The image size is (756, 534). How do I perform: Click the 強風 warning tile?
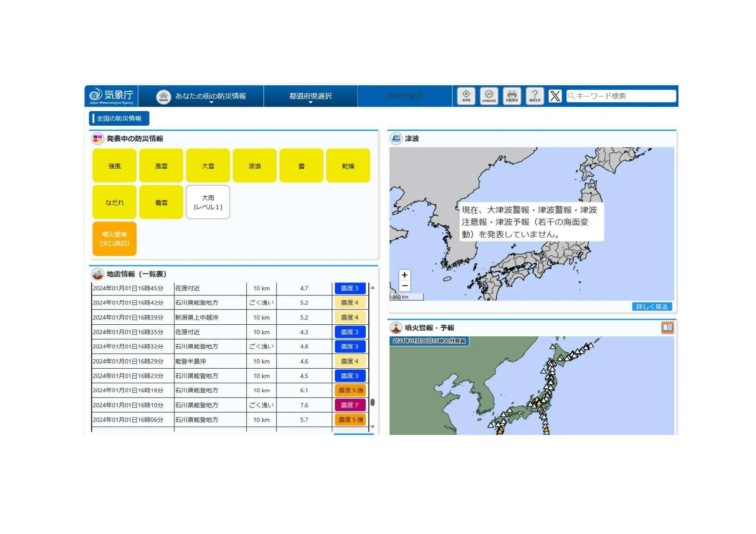(114, 166)
